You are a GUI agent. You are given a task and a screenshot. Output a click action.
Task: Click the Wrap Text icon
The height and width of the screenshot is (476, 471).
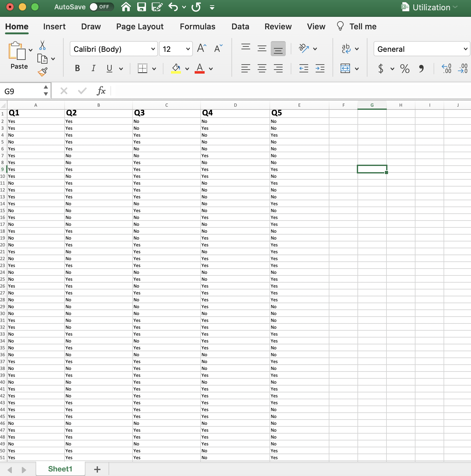pos(346,48)
